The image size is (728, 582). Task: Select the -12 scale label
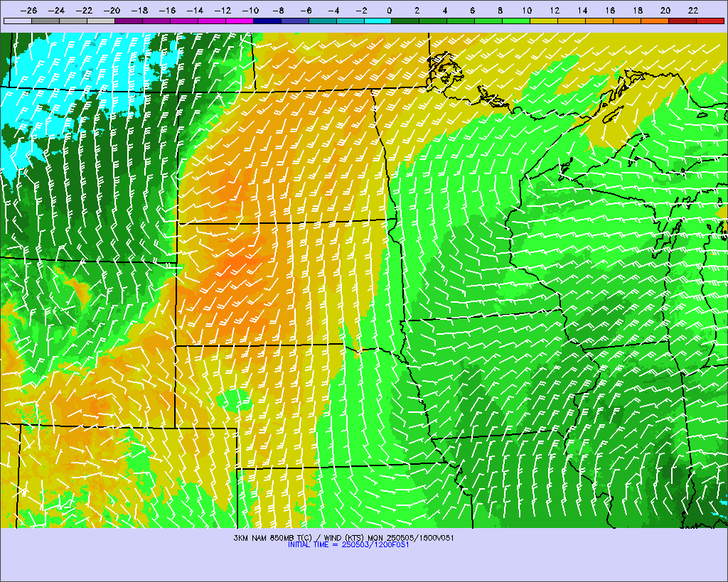pos(223,10)
